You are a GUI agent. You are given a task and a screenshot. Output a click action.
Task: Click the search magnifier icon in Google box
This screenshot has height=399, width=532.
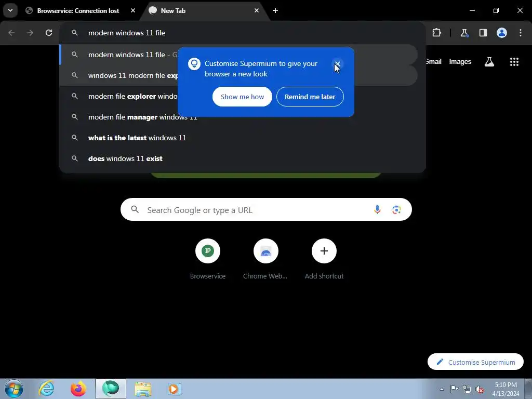pyautogui.click(x=135, y=209)
